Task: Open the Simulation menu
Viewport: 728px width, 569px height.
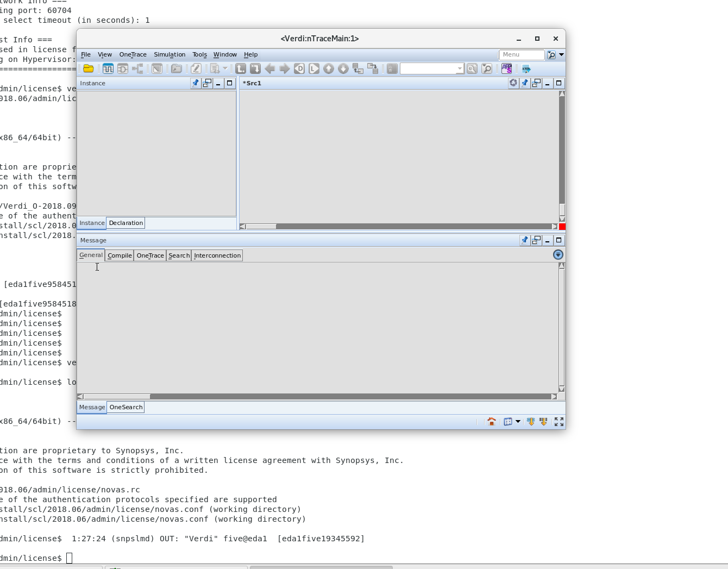Action: coord(170,54)
